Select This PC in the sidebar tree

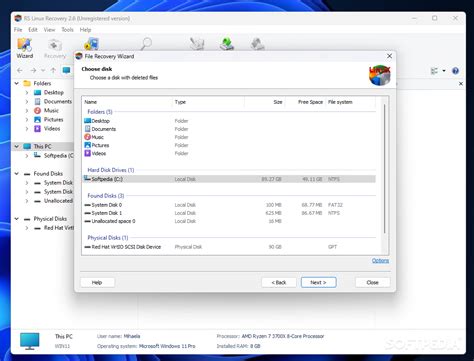point(42,146)
